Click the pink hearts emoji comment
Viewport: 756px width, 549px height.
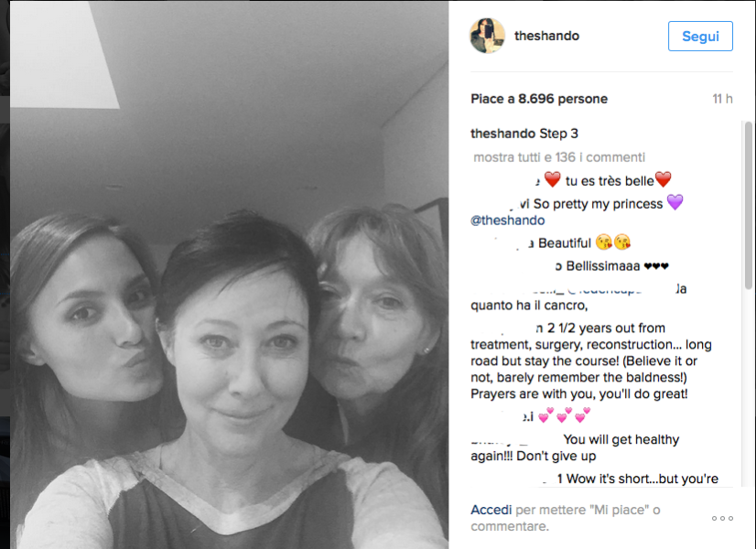click(564, 415)
